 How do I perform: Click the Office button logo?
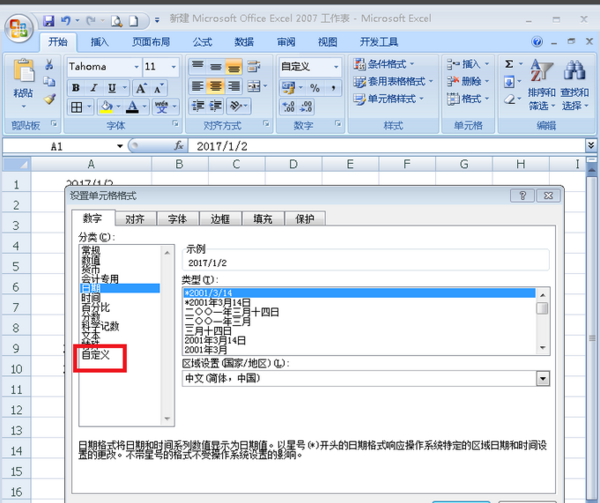tap(18, 28)
